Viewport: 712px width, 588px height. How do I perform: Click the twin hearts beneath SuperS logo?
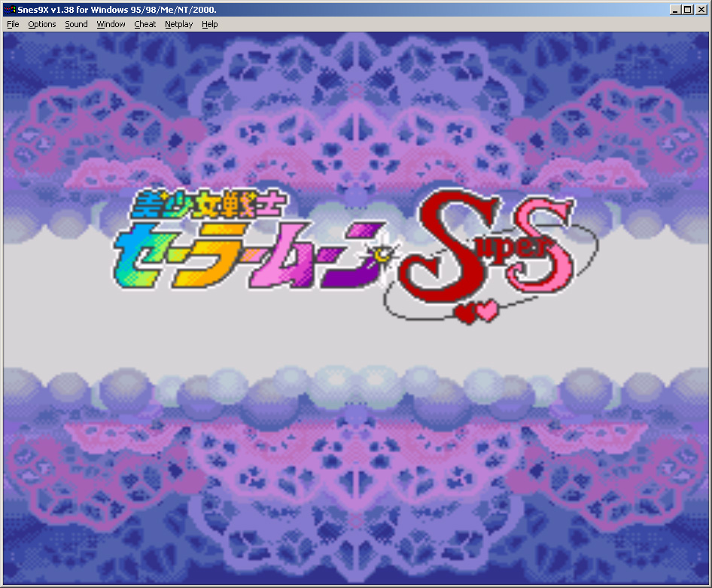click(477, 312)
